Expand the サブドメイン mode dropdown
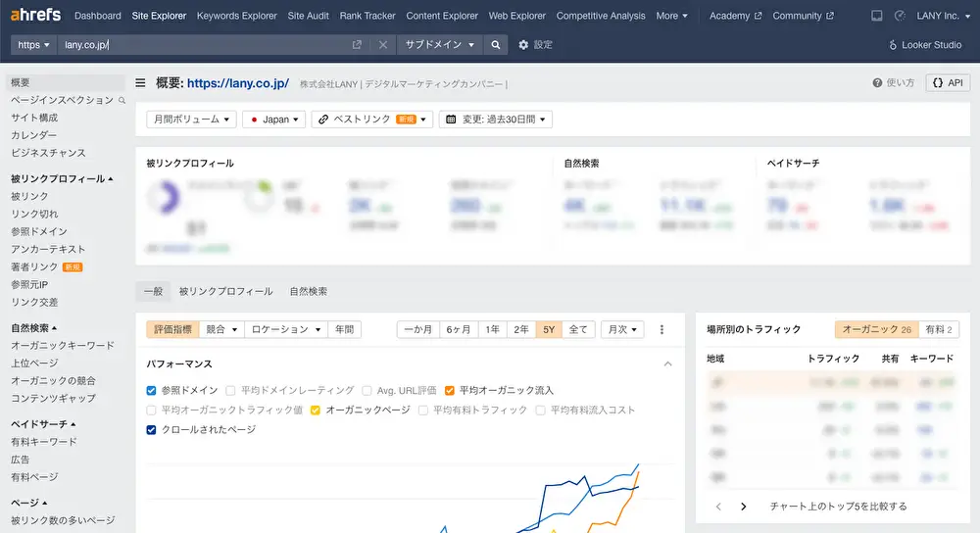This screenshot has width=980, height=533. pyautogui.click(x=440, y=45)
